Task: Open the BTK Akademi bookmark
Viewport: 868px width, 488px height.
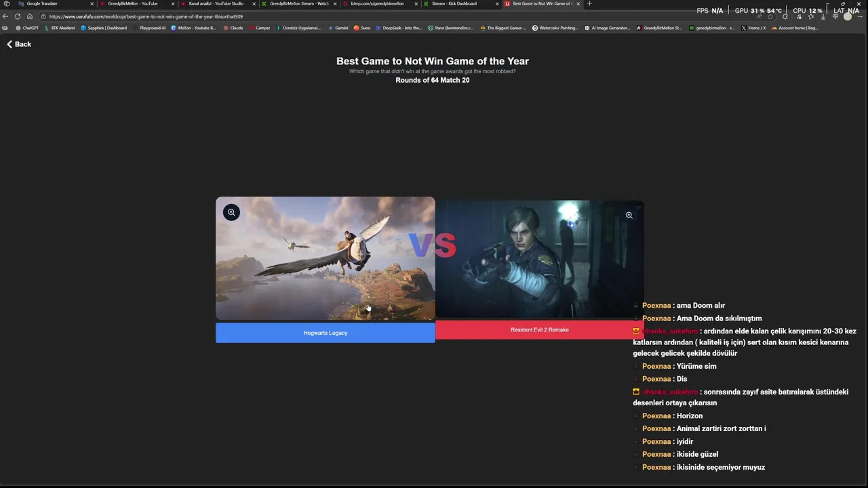Action: (x=60, y=28)
